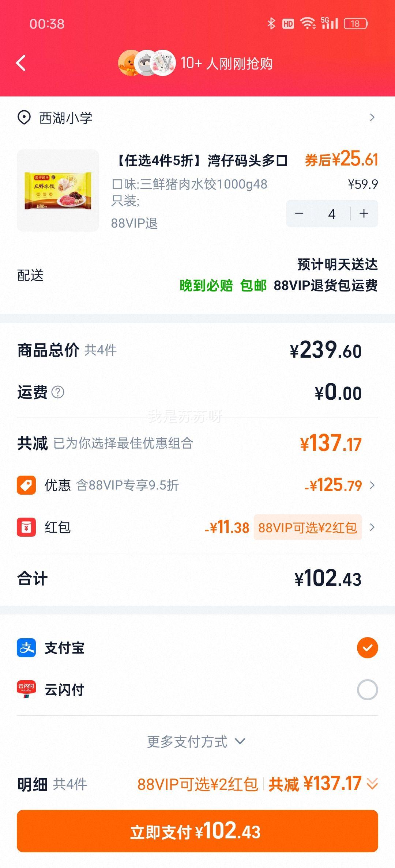395x868 pixels.
Task: Open the 西湖小学 address selection
Action: tap(197, 118)
